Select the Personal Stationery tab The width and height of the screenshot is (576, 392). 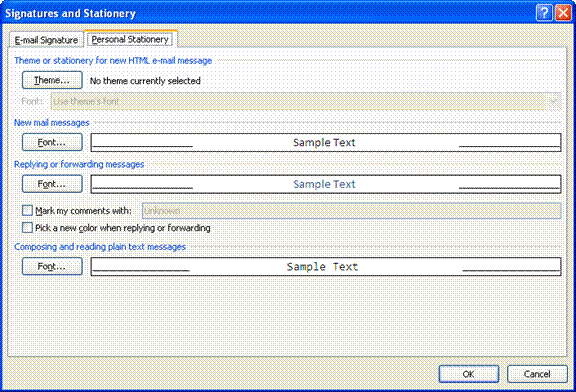point(130,39)
